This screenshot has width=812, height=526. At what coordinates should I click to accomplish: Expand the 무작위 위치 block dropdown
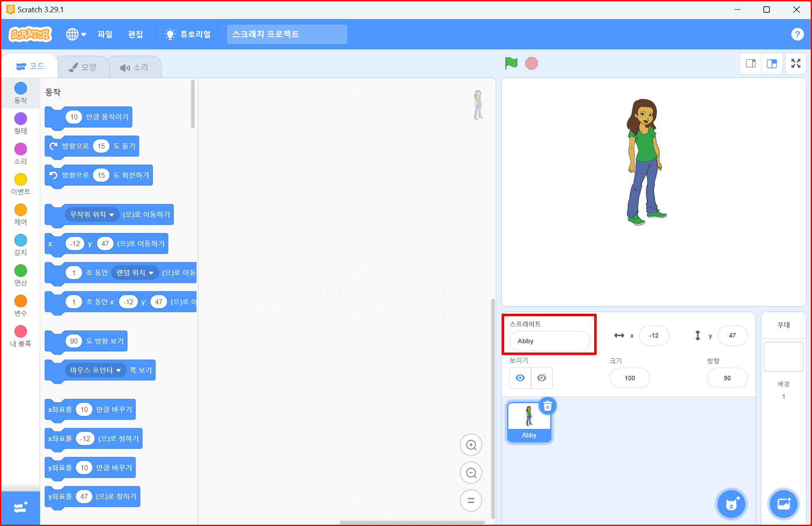[111, 215]
